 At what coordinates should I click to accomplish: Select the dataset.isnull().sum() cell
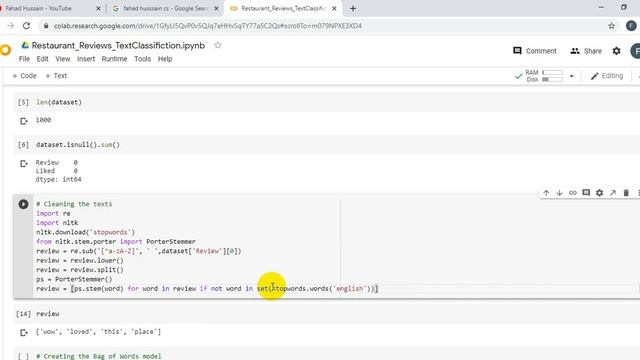327,144
